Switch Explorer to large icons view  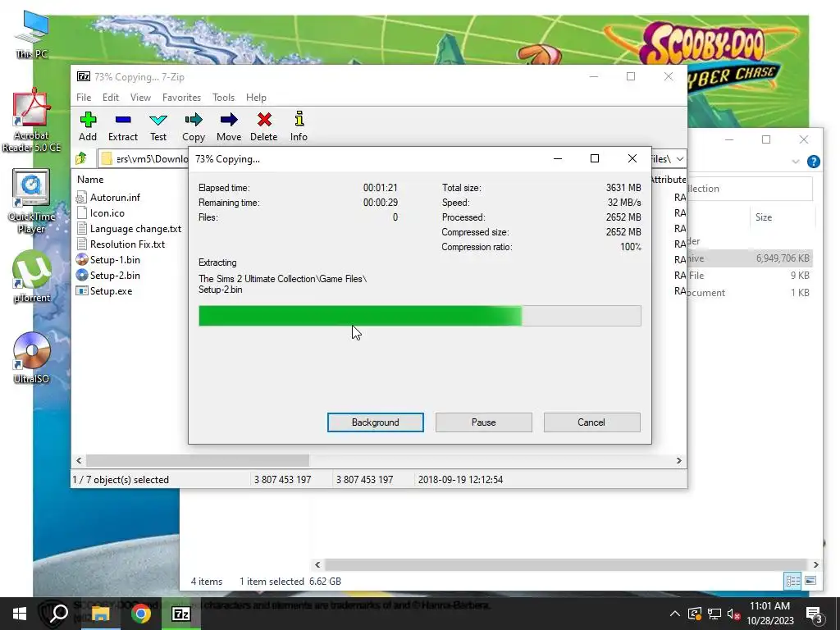coord(810,581)
